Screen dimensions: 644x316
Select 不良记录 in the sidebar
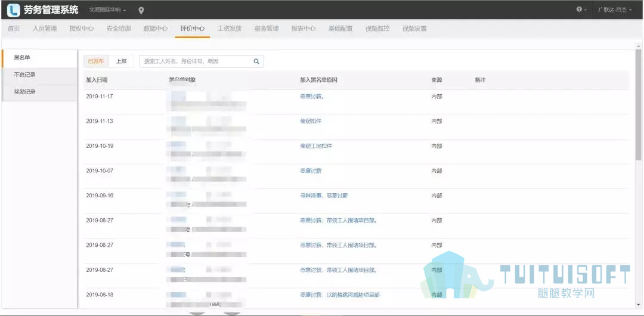tap(39, 75)
